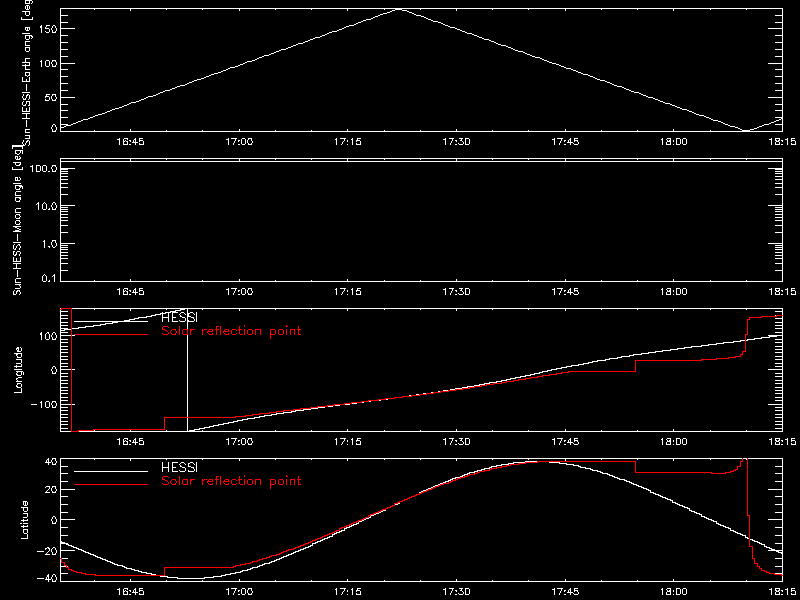
Task: Click 16:45 tick under Sun-HESSI-Earth angle plot
Action: 131,142
